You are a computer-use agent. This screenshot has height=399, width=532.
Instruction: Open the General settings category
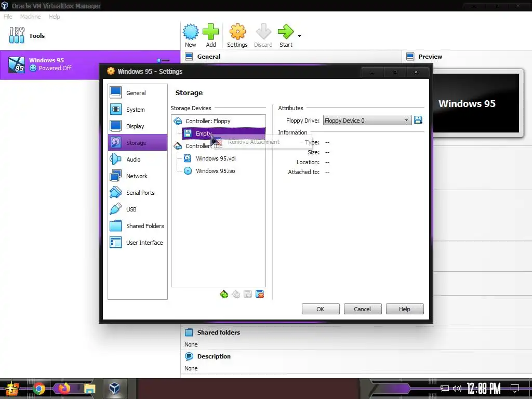click(137, 93)
